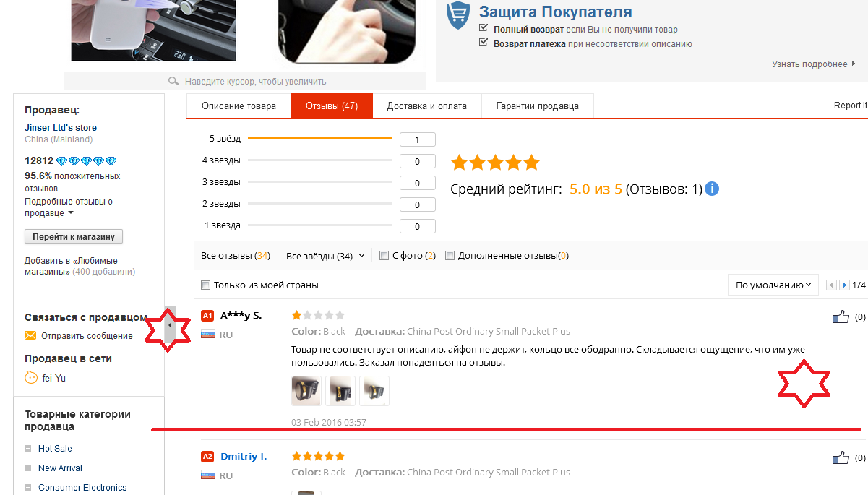Collapse the left sidebar with the arrow handle
Screen dimensions: 868x495
[170, 325]
